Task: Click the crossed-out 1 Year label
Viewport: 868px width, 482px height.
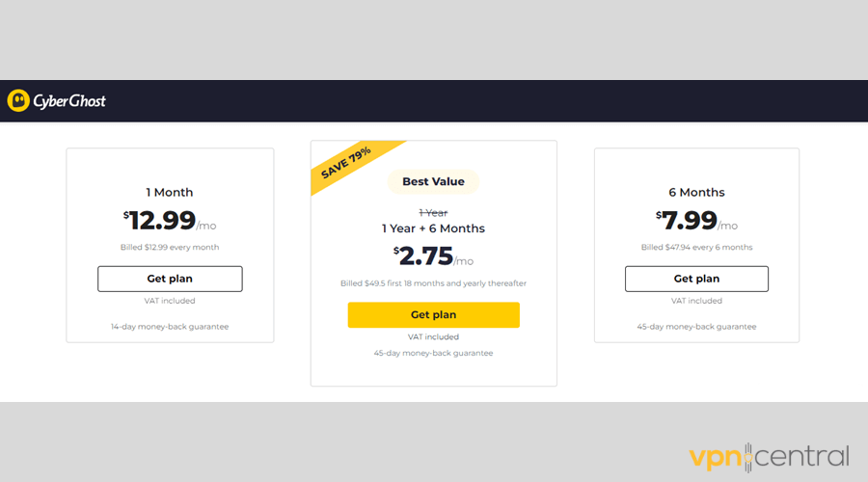Action: [433, 213]
